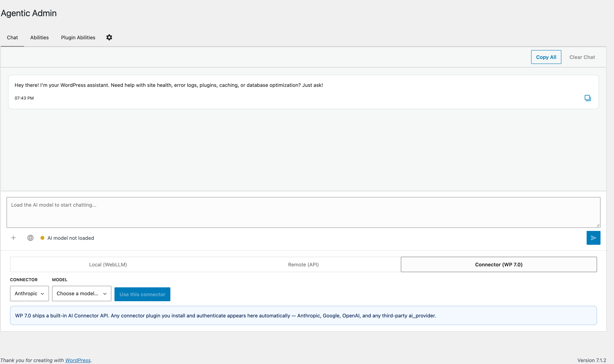Follow the WordPress footer link
Image resolution: width=614 pixels, height=364 pixels.
pyautogui.click(x=78, y=360)
